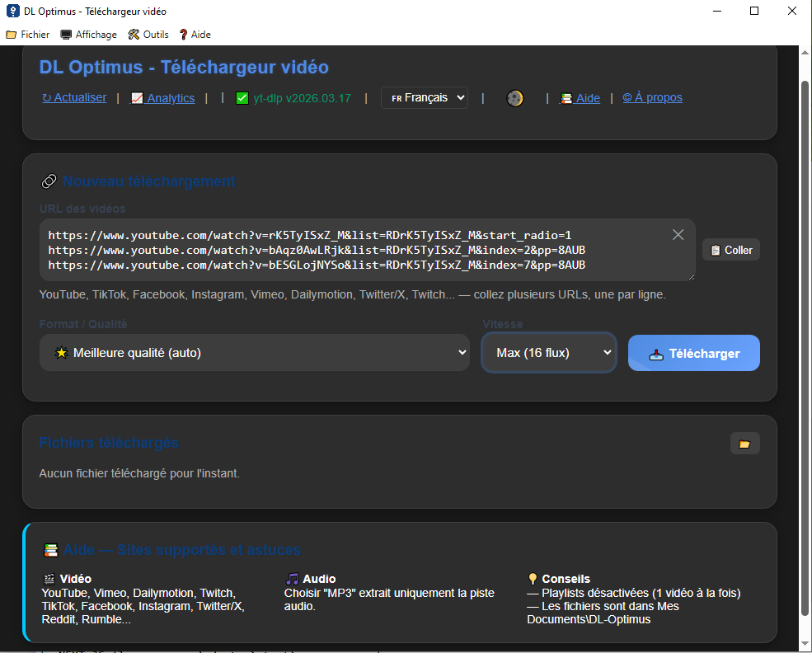Click the 'DL Optimus - Téléchargeur vidéo' heading
The height and width of the screenshot is (653, 812).
click(184, 68)
